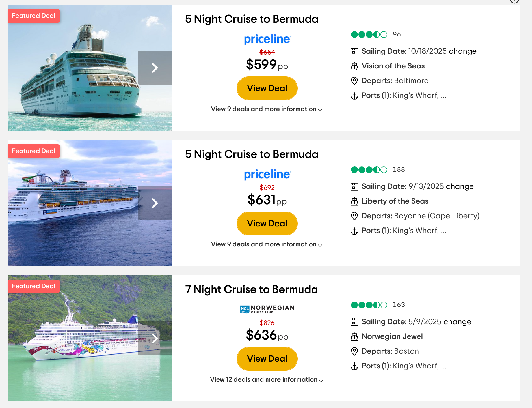Click the anchor icon beside King's Wharf ports

pyautogui.click(x=354, y=95)
